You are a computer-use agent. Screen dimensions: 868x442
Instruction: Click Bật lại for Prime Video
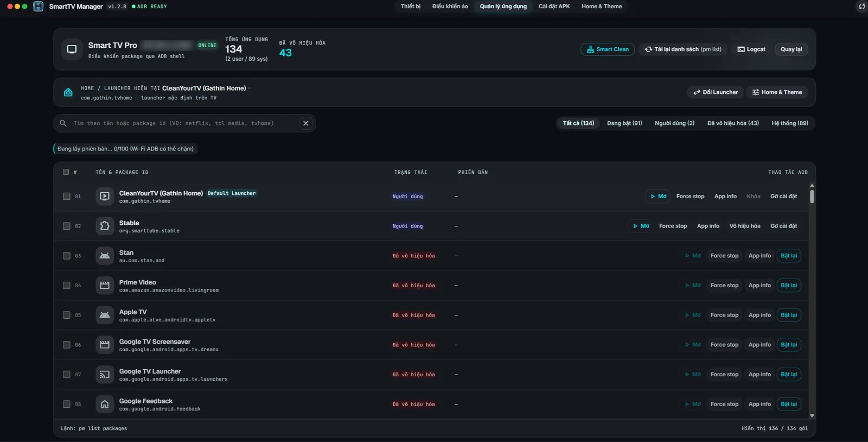789,285
